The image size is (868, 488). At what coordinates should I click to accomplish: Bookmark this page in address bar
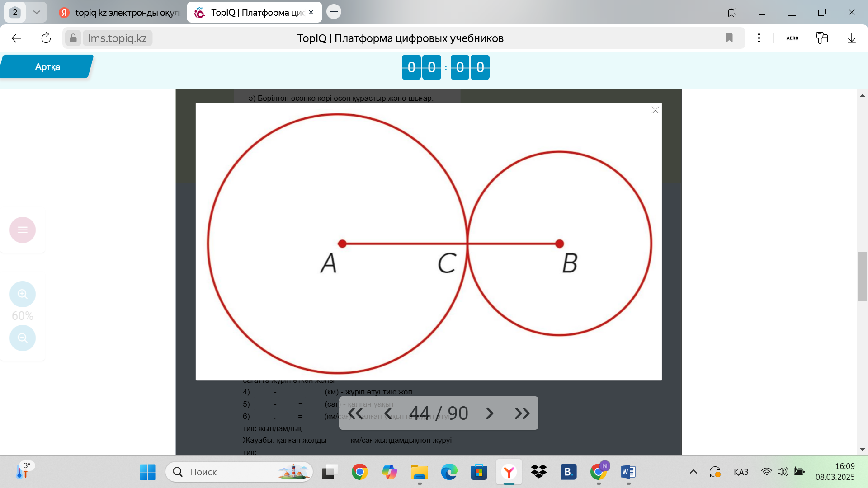pyautogui.click(x=729, y=38)
